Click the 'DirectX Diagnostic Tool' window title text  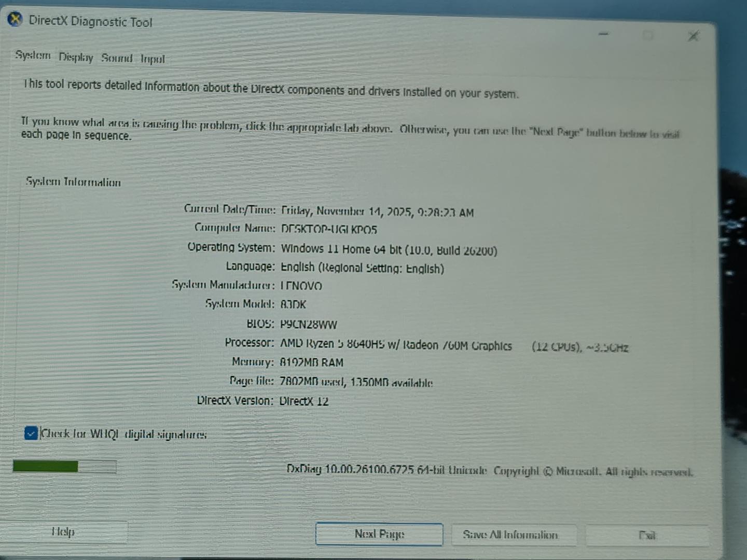tap(90, 21)
